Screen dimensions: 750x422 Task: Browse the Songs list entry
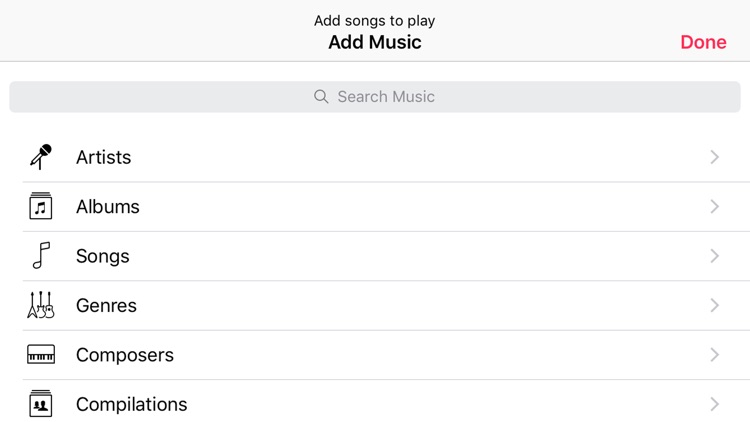click(x=103, y=256)
